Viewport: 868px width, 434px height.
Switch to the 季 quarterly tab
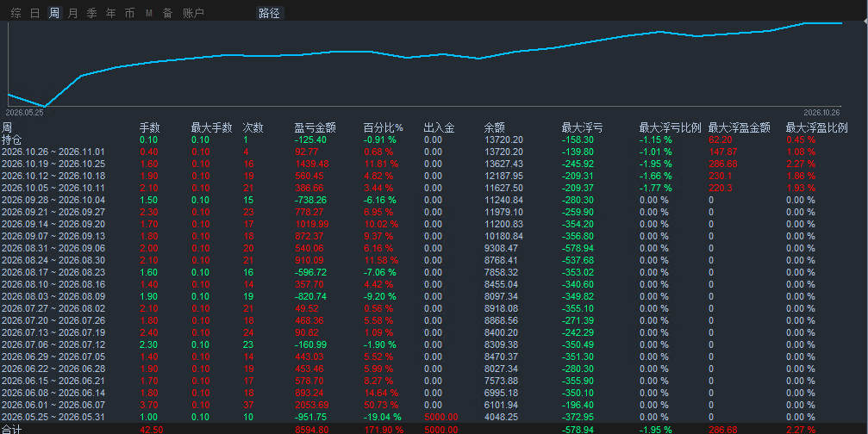[x=92, y=13]
